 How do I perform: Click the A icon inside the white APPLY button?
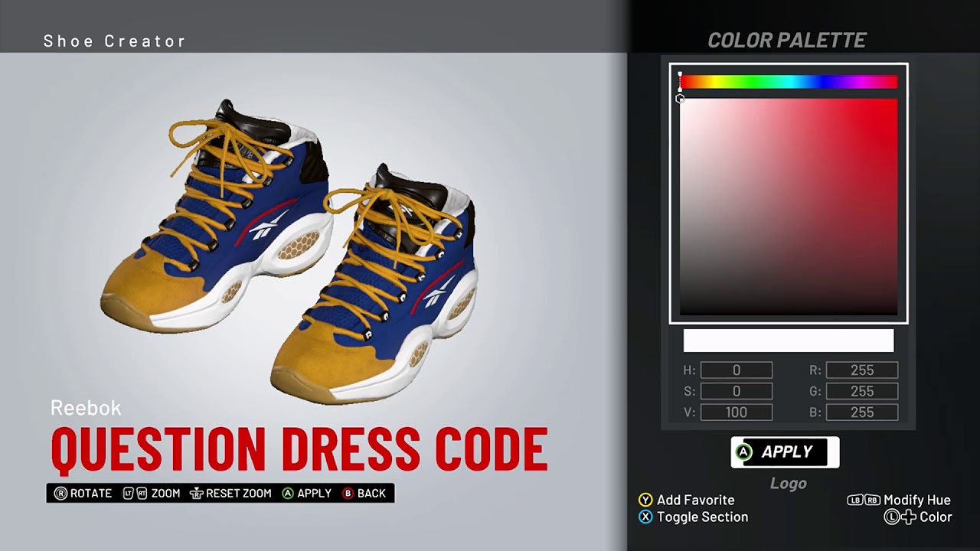[x=743, y=452]
